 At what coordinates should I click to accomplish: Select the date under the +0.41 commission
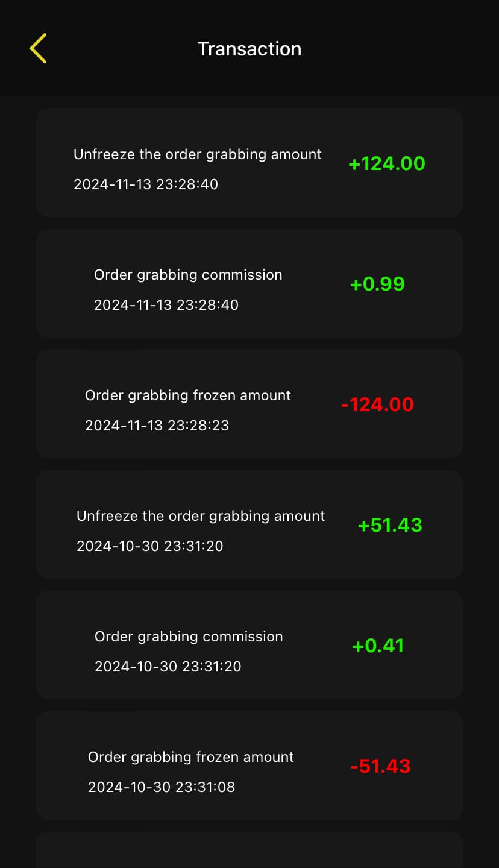coord(168,667)
